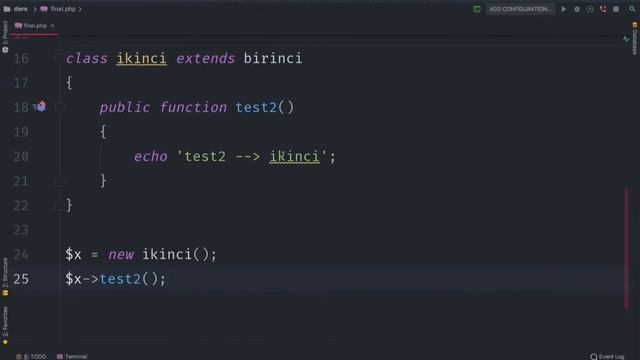Click class name 'ikinci' on line 16
The width and height of the screenshot is (640, 360).
(141, 58)
